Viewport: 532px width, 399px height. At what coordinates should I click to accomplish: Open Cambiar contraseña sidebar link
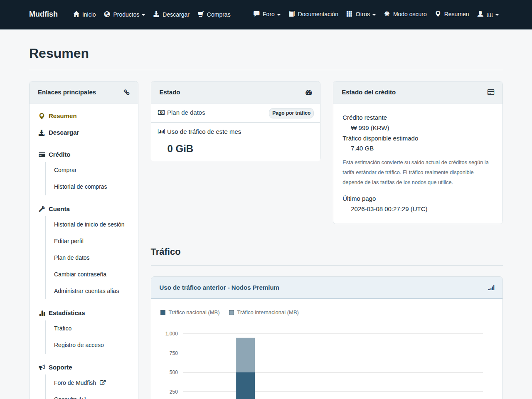pyautogui.click(x=80, y=274)
